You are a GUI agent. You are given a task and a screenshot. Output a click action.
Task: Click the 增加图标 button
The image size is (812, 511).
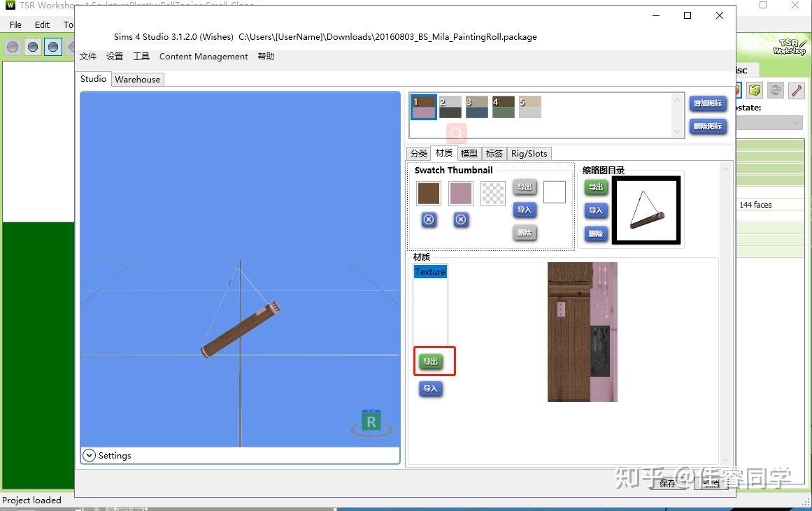coord(708,103)
